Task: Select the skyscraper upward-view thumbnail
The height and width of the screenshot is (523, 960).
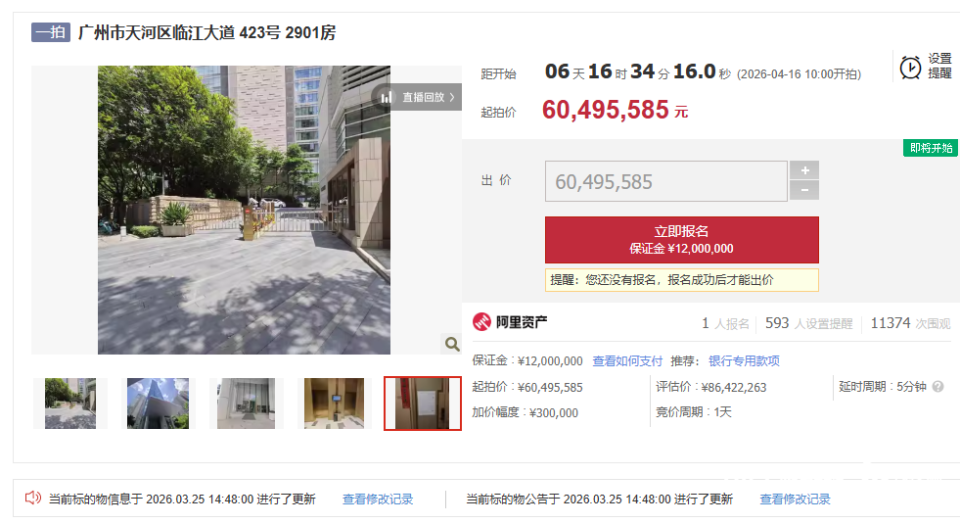Action: tap(158, 403)
